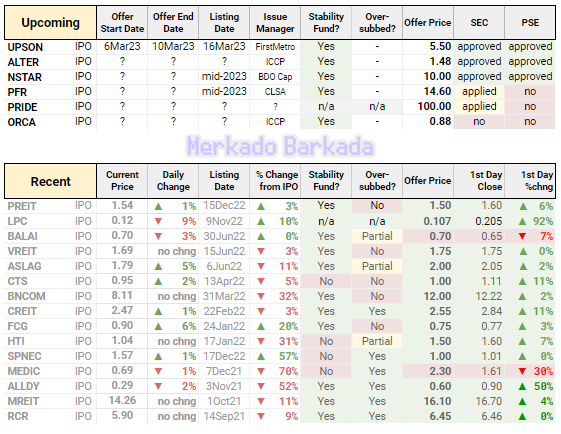
Task: Click the red down arrow in BALAI 1st Day %chng
Action: coord(522,236)
